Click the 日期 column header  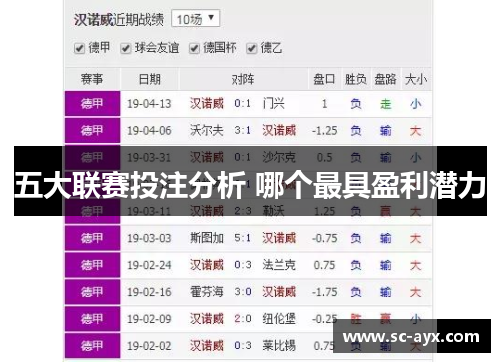pyautogui.click(x=150, y=79)
